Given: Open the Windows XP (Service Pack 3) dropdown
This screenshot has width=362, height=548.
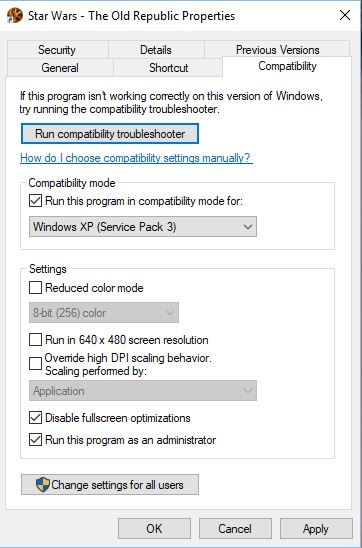Looking at the screenshot, I should point(143,226).
